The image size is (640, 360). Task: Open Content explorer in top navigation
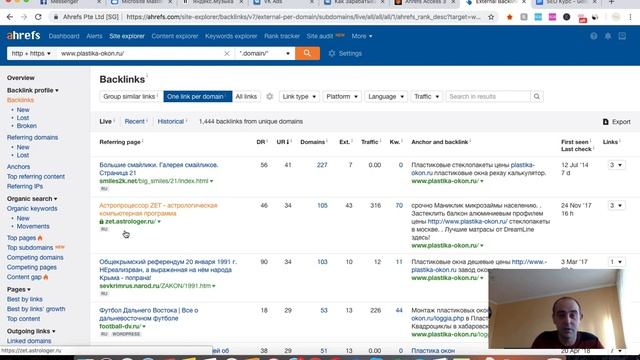tap(175, 36)
